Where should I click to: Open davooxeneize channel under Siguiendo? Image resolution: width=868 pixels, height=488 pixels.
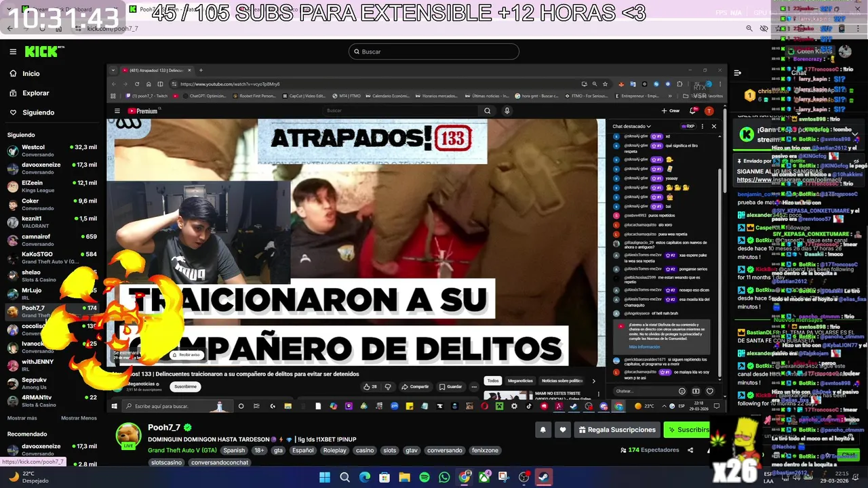(x=52, y=168)
